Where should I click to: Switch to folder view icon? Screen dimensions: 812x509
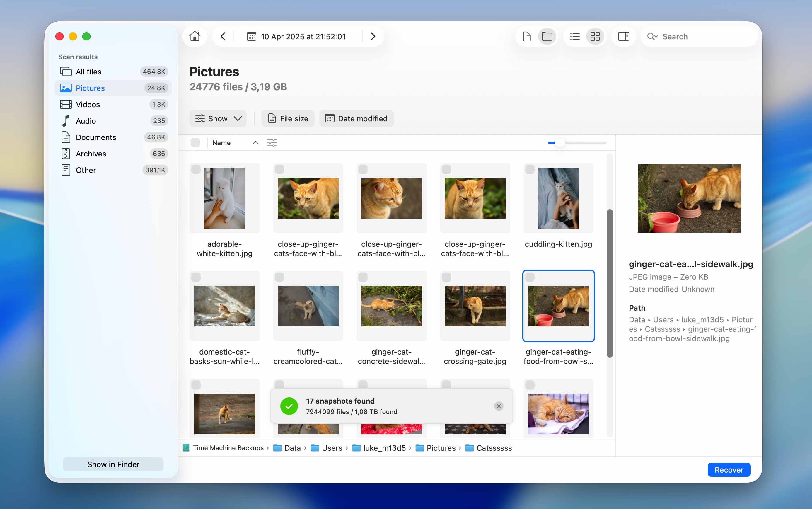[x=547, y=36]
